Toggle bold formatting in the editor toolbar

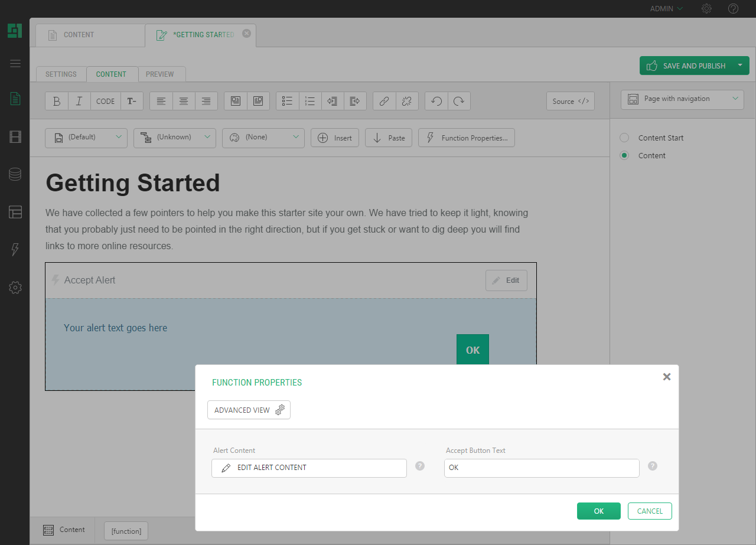coord(57,101)
